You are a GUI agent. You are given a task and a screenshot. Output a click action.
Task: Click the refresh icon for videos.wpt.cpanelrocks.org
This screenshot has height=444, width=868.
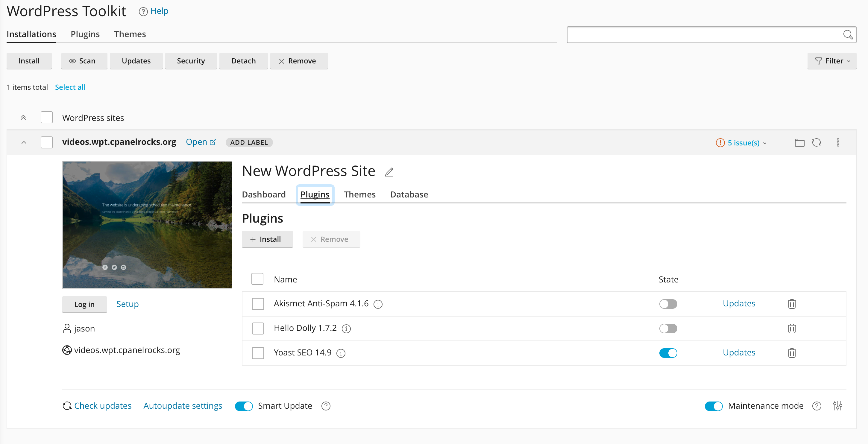click(x=817, y=142)
